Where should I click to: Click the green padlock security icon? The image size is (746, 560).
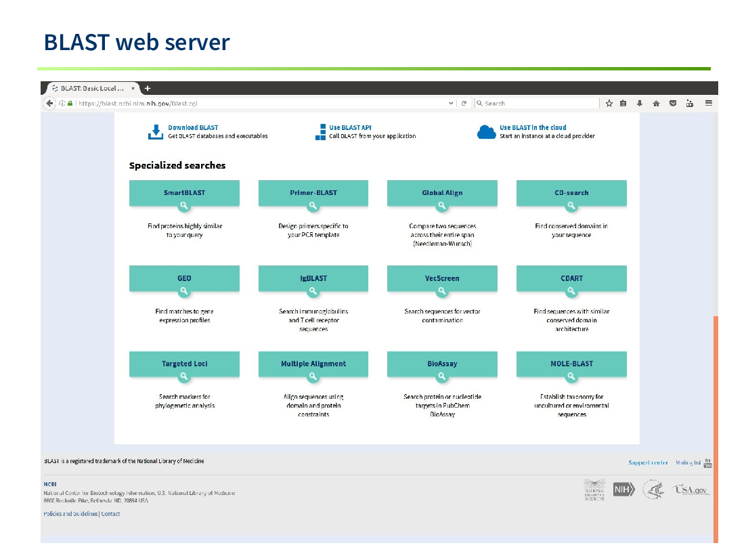click(70, 103)
